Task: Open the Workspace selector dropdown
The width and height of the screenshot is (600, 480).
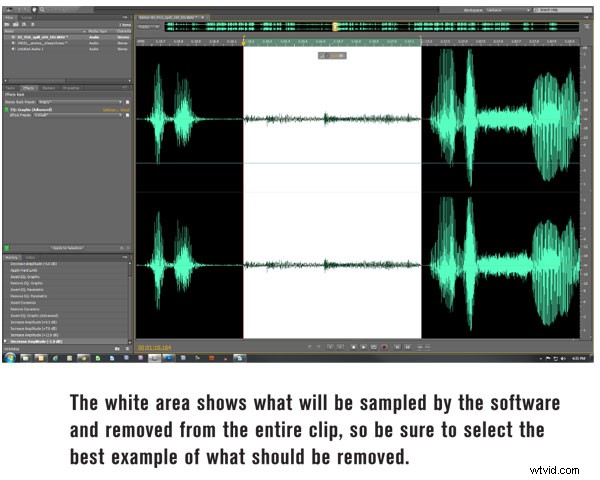Action: 508,10
